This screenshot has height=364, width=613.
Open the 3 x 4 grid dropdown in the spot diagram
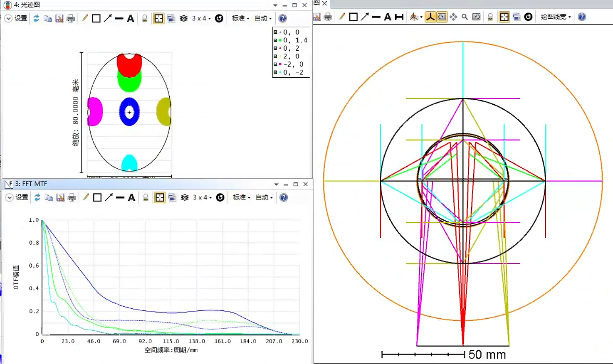click(x=201, y=18)
